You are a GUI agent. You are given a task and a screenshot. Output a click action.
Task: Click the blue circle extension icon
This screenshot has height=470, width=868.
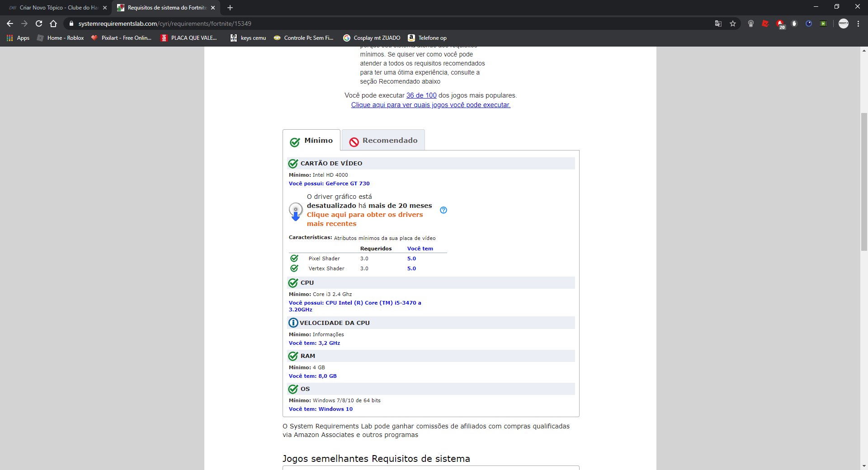(x=809, y=23)
